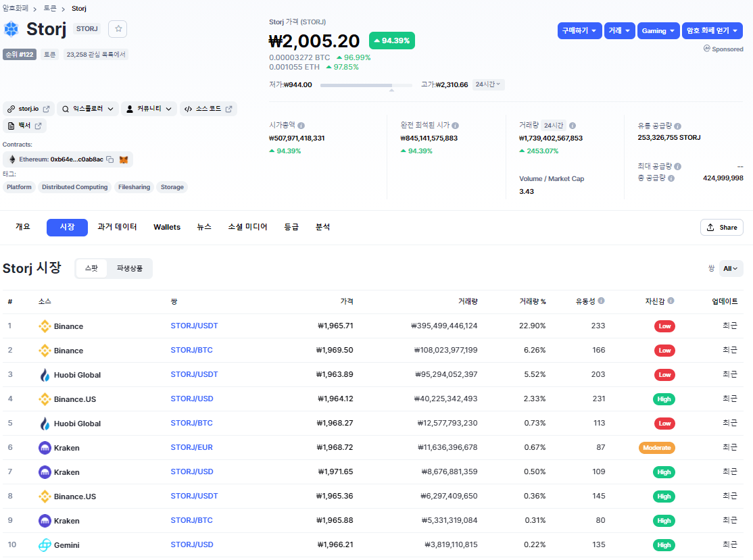Click the Share button
Viewport: 753px width, 560px height.
(721, 227)
